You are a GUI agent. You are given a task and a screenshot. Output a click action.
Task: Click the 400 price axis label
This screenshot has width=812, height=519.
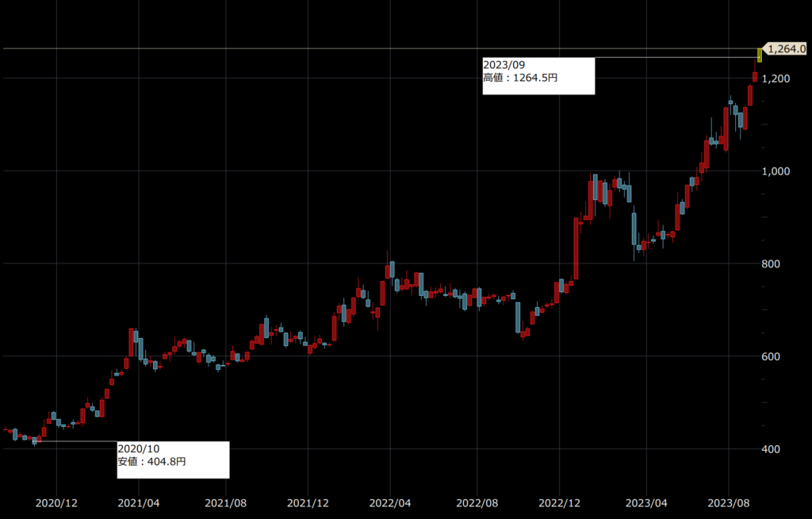[771, 449]
